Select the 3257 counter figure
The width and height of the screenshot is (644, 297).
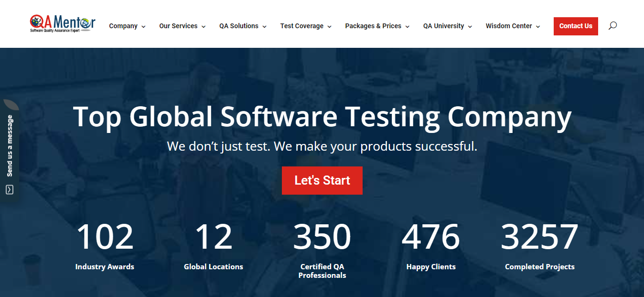pyautogui.click(x=540, y=237)
